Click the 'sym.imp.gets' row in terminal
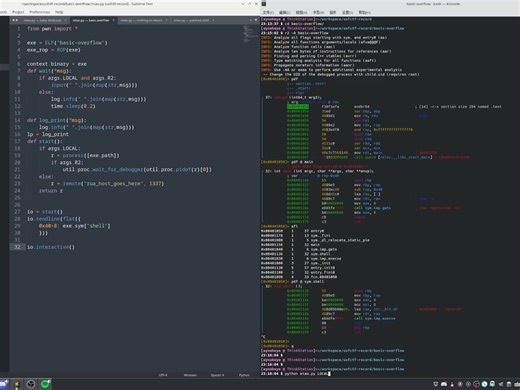The height and width of the screenshot is (390, 520). click(x=299, y=249)
